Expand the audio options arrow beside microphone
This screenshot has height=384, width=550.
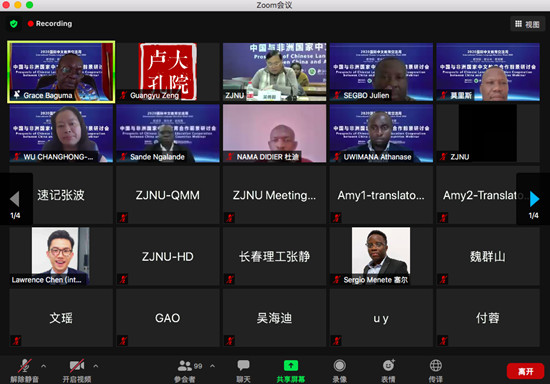click(43, 366)
